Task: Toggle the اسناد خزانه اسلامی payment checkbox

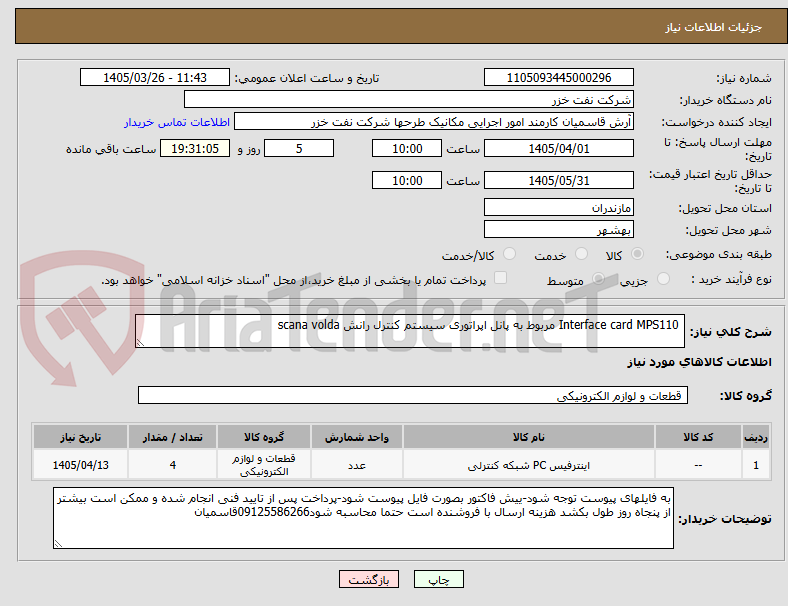Action: [500, 278]
